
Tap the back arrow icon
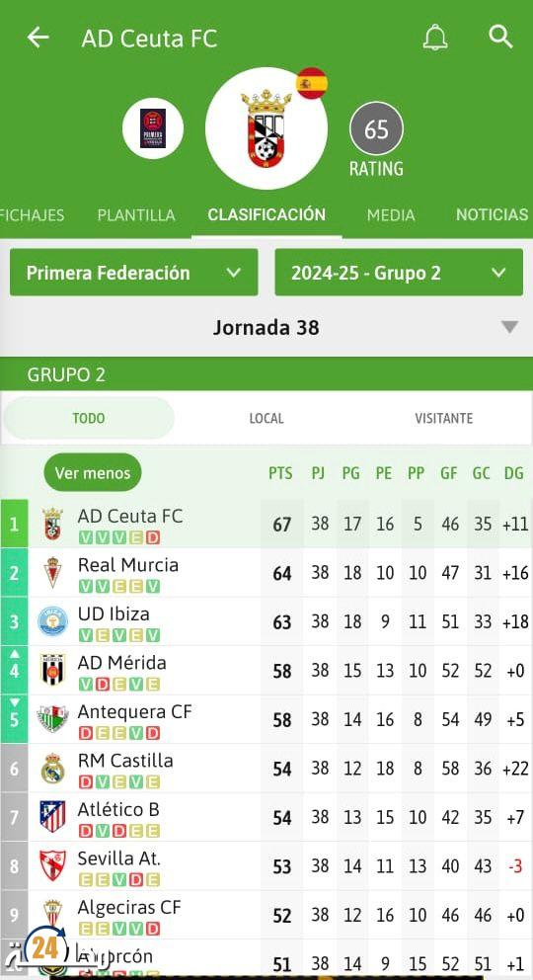(38, 38)
